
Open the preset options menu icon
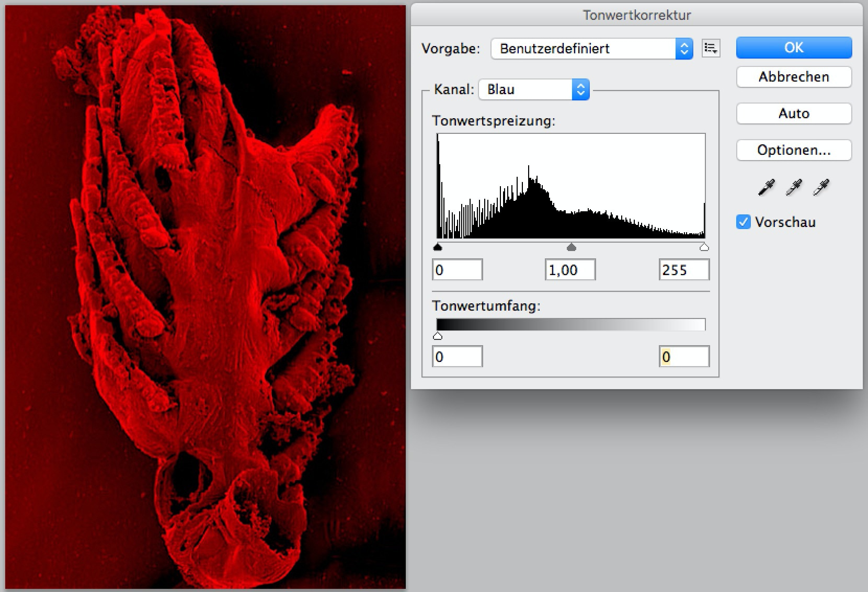[x=711, y=49]
